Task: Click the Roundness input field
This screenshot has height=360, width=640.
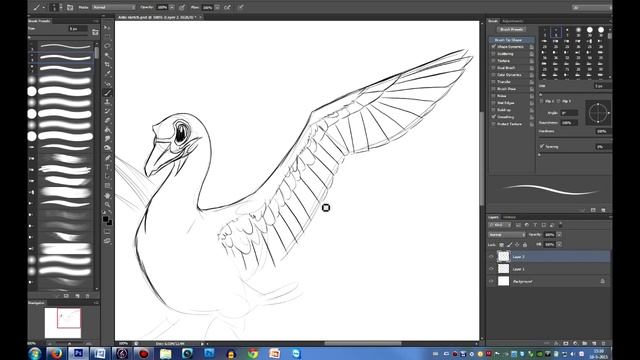Action: (569, 122)
